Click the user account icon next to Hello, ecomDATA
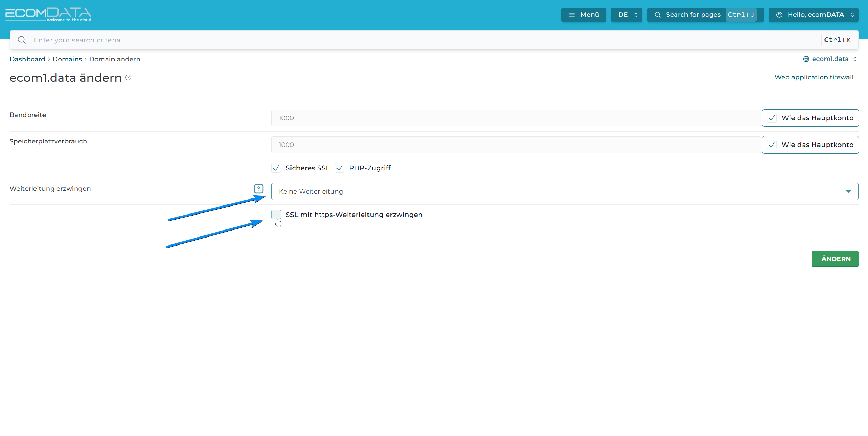The height and width of the screenshot is (436, 868). click(779, 15)
